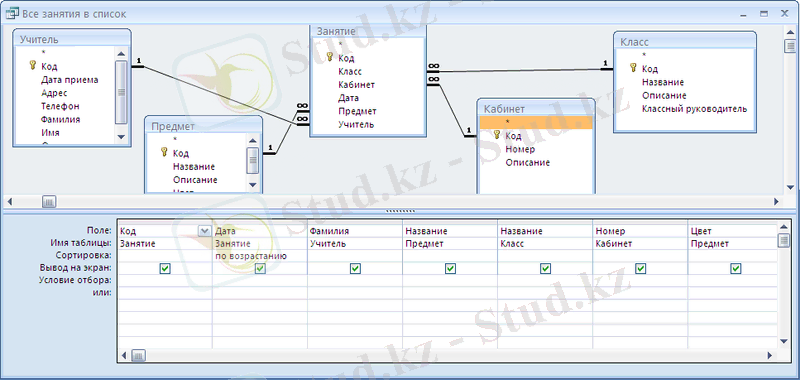Screen dimensions: 800x380
Task: Click the primary key icon in Предмет table
Action: [x=164, y=152]
